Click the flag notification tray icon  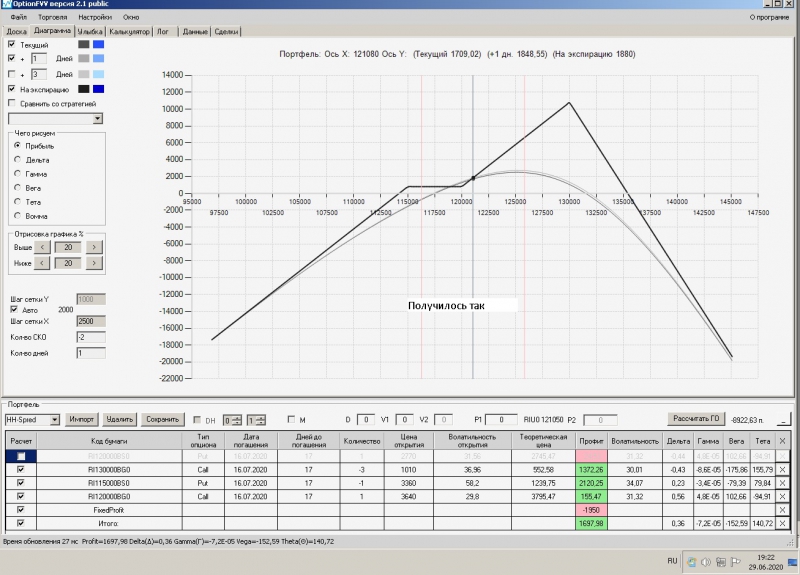(x=736, y=562)
